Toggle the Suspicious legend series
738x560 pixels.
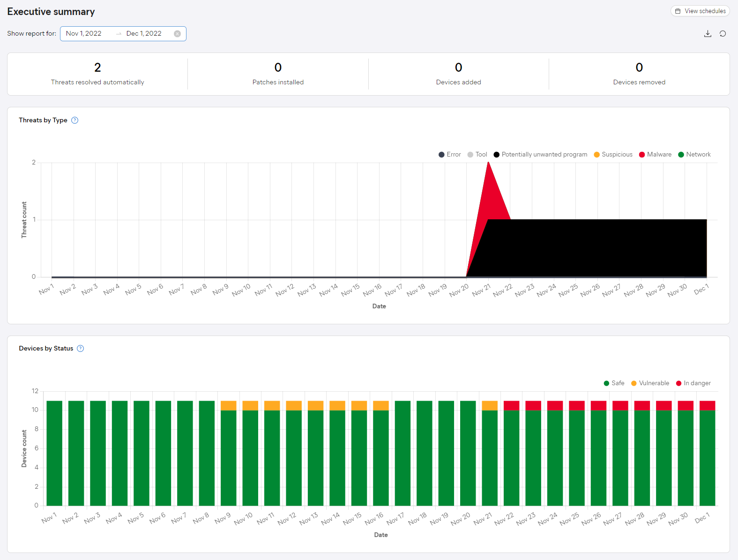[x=613, y=155]
